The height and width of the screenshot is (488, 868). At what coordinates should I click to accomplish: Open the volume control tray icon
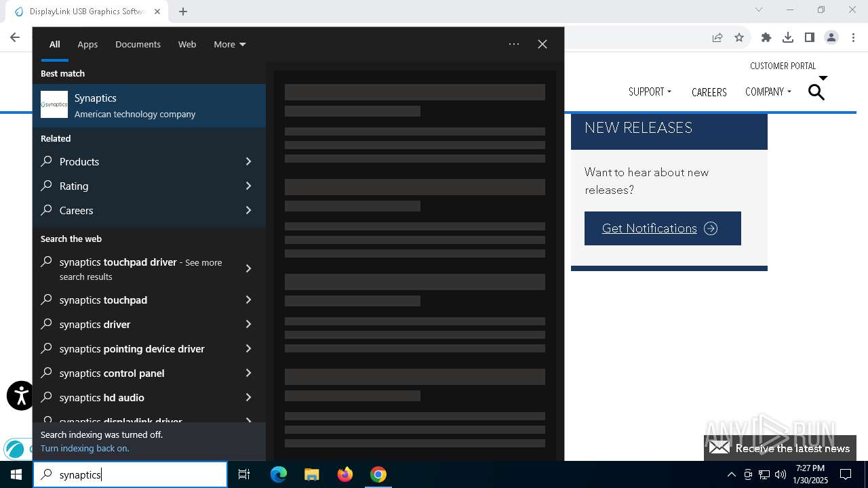click(781, 474)
